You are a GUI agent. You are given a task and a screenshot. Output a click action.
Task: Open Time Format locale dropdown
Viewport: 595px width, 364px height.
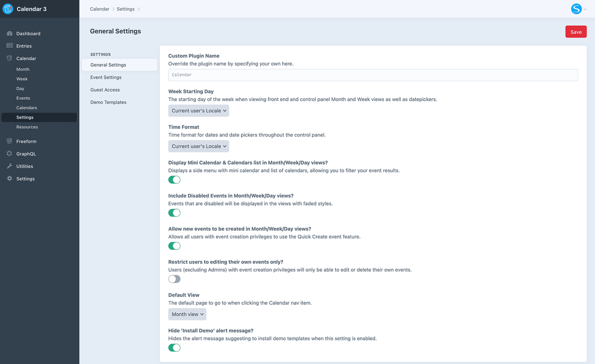[x=199, y=146]
